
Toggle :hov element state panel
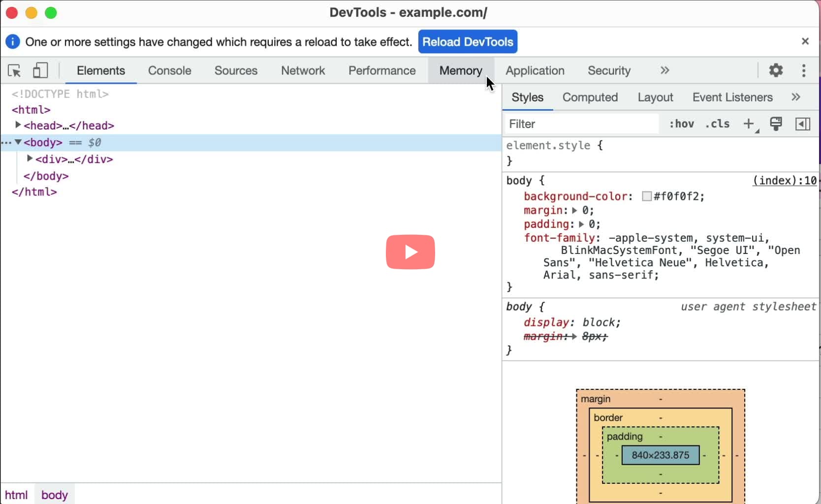pos(681,124)
